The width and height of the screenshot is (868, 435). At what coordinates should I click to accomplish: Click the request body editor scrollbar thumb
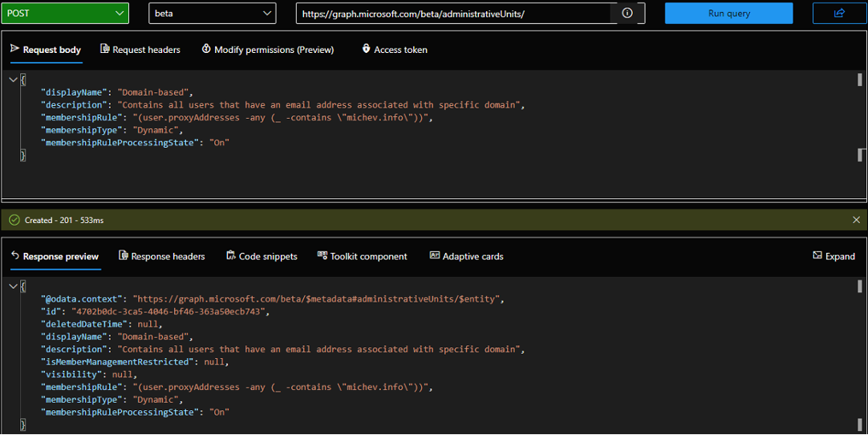pos(860,79)
